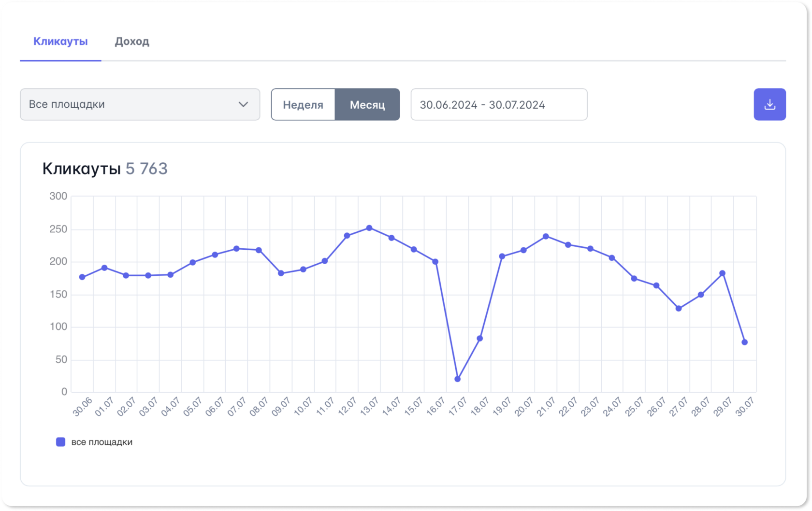The height and width of the screenshot is (511, 812).
Task: Toggle the все площадки legend swatch
Action: pos(61,442)
